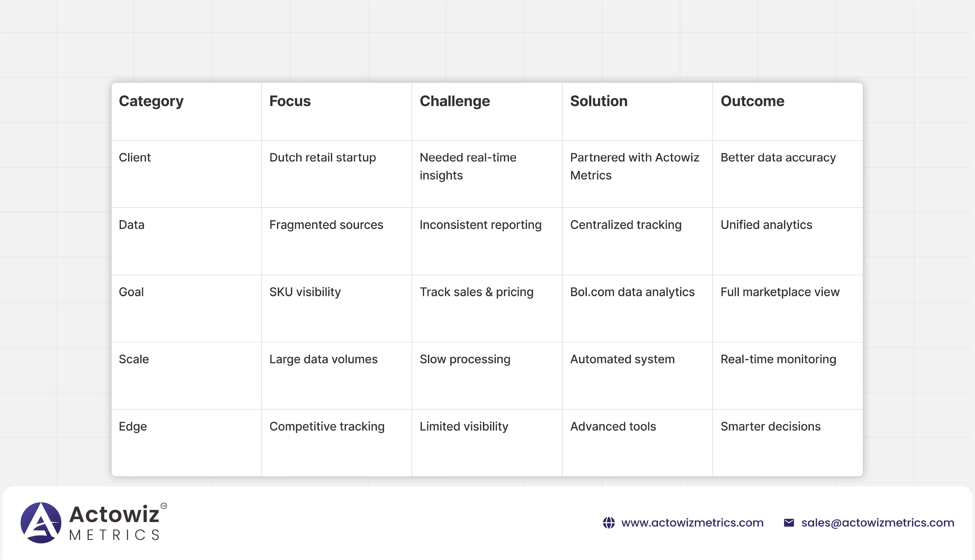Image resolution: width=975 pixels, height=560 pixels.
Task: Select the Category column header
Action: pos(151,101)
